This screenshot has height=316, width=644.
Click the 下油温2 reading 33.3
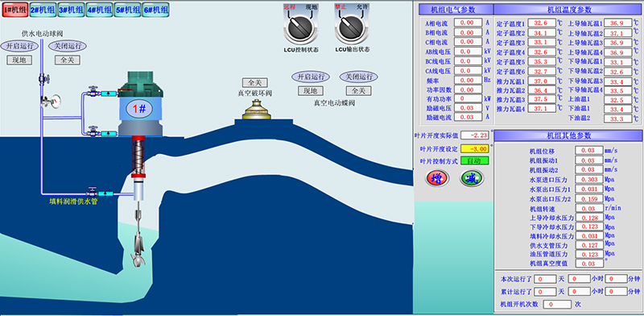(x=617, y=119)
